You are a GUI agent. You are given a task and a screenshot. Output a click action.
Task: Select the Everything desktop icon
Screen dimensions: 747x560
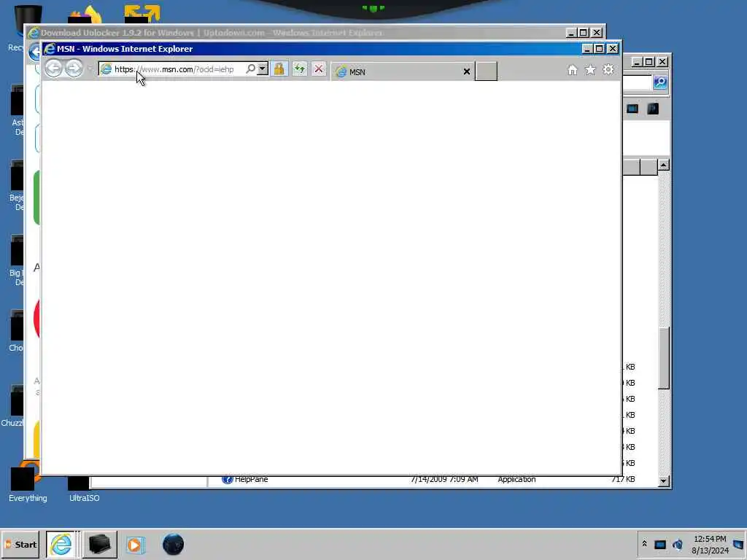pos(28,484)
